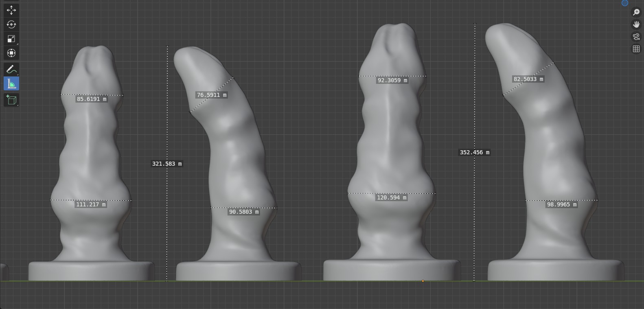Select the Add Cube tool
This screenshot has height=309, width=644.
[11, 100]
